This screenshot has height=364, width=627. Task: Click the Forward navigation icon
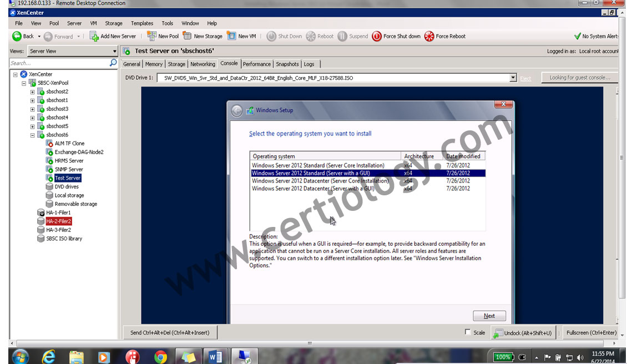pyautogui.click(x=48, y=37)
